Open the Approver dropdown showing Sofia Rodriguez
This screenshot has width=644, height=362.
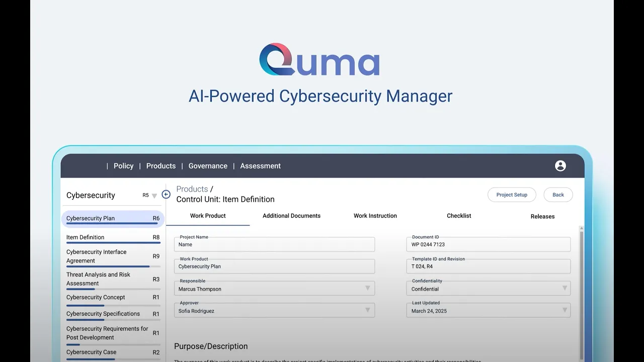coord(274,311)
